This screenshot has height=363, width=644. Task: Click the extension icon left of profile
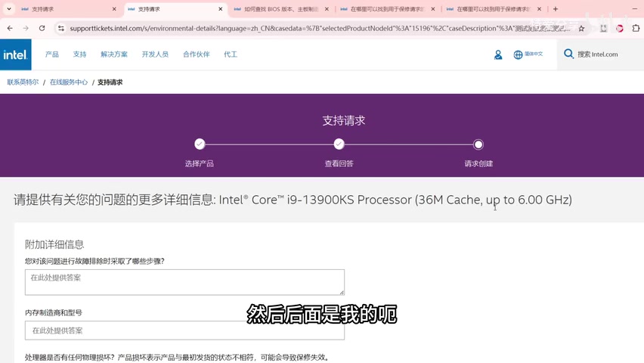point(603,29)
